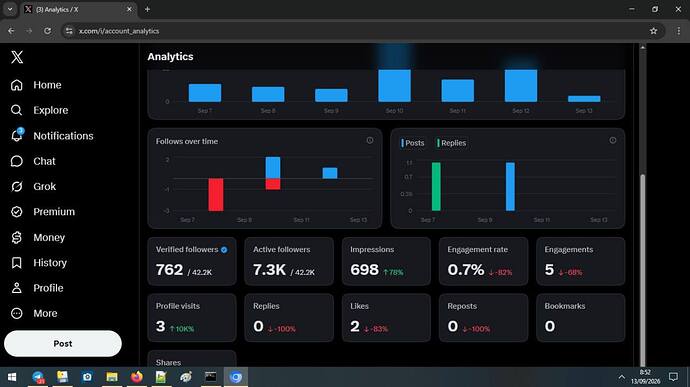This screenshot has height=387, width=690.
Task: Select the Bookmarks metric card
Action: 581,318
